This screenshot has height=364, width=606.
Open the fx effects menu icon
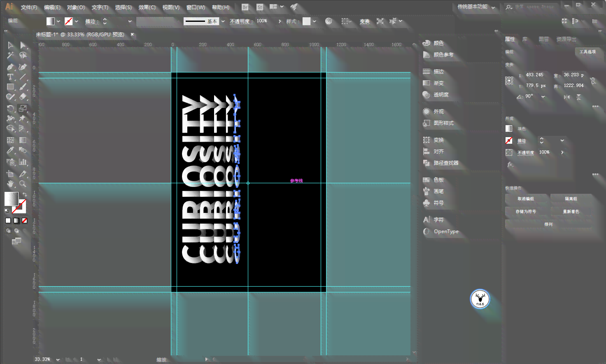point(510,164)
